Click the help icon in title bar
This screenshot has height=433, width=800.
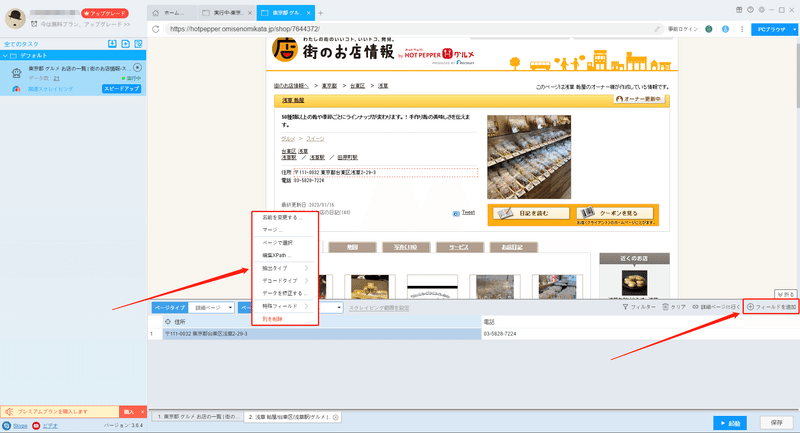pos(750,10)
